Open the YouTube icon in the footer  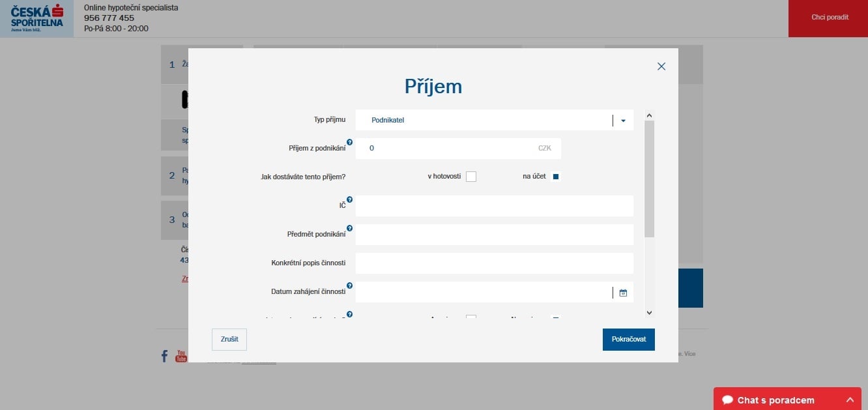coord(181,356)
